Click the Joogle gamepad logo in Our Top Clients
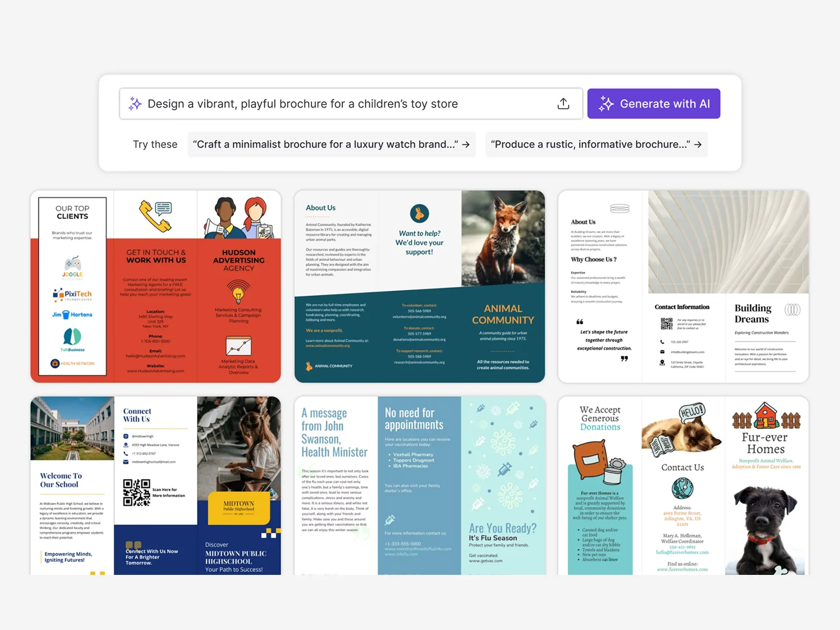The height and width of the screenshot is (630, 840). (72, 267)
